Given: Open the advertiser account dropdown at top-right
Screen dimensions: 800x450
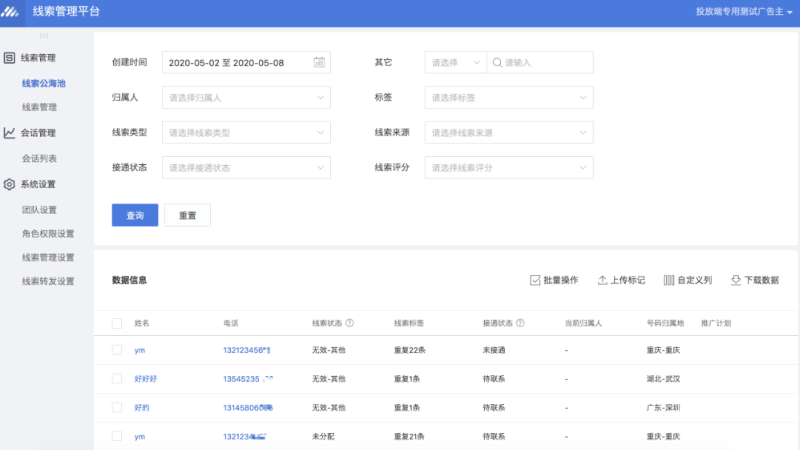Looking at the screenshot, I should 744,12.
